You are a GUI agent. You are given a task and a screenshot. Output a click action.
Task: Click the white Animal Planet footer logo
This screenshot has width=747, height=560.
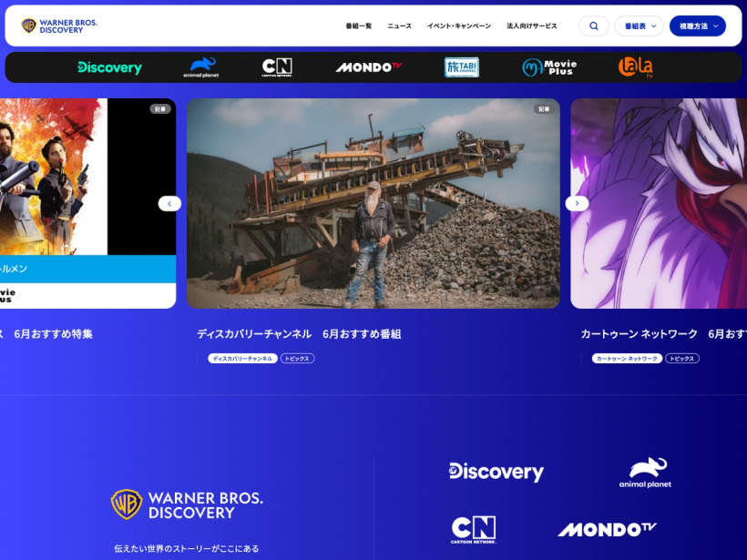645,473
